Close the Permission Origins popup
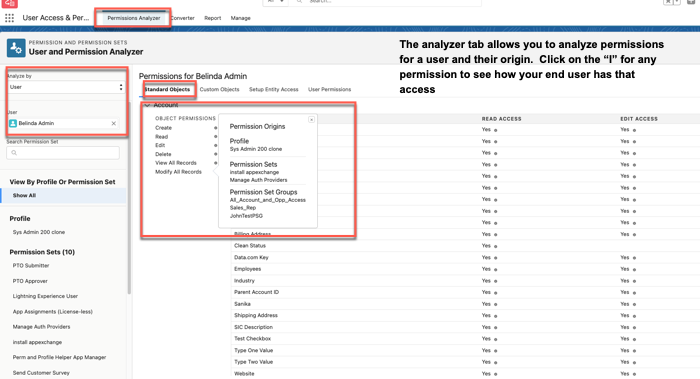Image resolution: width=700 pixels, height=379 pixels. (311, 120)
